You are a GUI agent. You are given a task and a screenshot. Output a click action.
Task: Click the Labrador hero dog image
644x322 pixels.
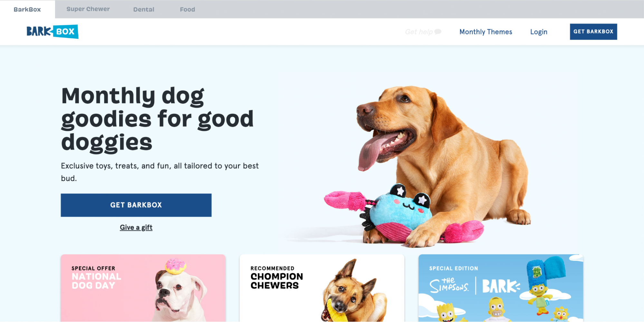coord(445,161)
